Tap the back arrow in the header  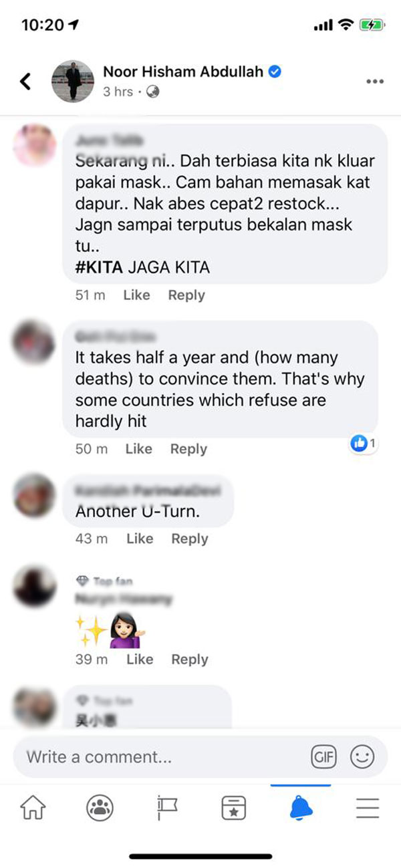25,82
